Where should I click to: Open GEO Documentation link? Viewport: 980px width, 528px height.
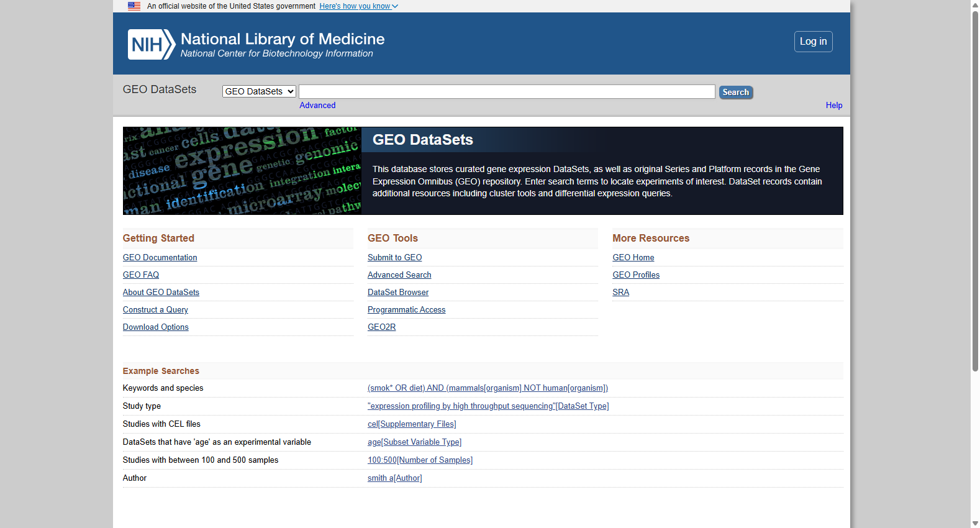[160, 258]
